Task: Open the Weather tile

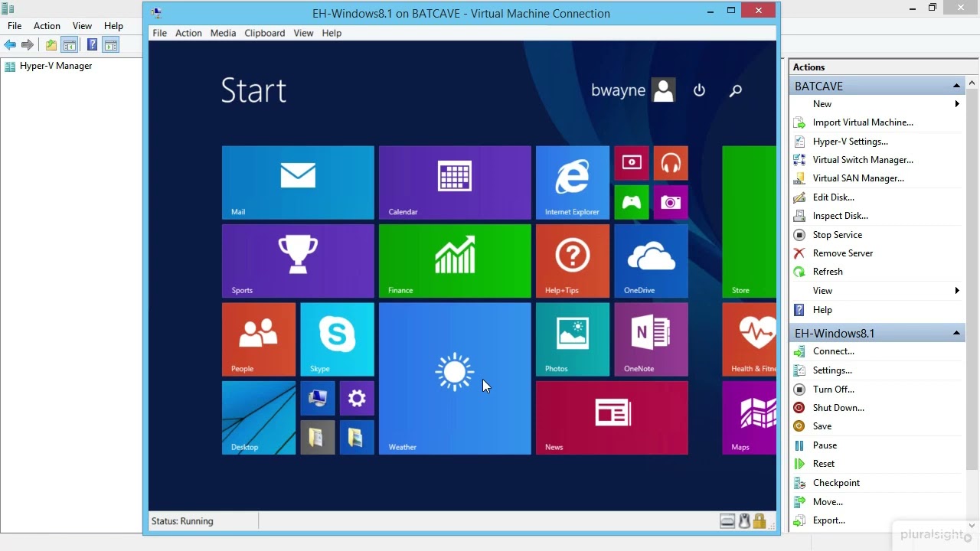Action: 455,378
